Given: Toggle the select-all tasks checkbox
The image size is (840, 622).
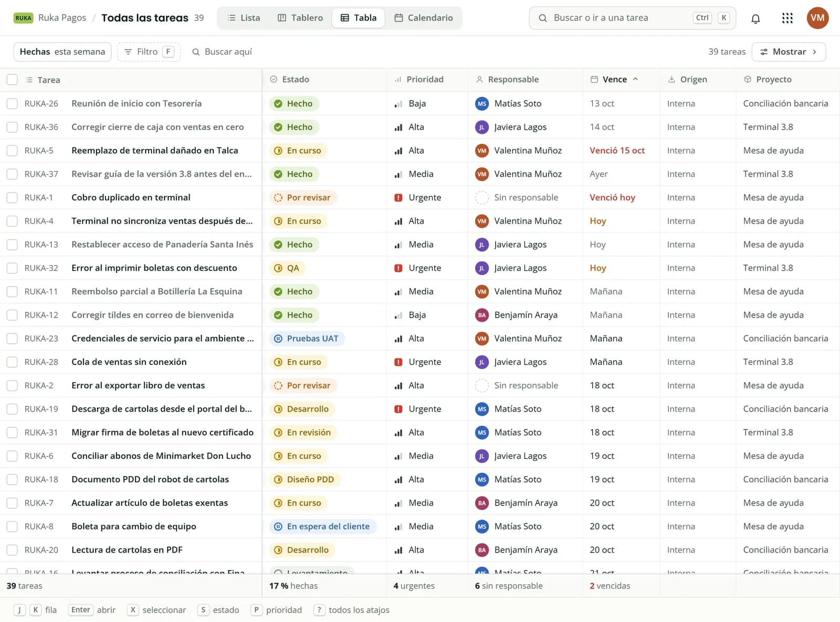Looking at the screenshot, I should tap(12, 80).
